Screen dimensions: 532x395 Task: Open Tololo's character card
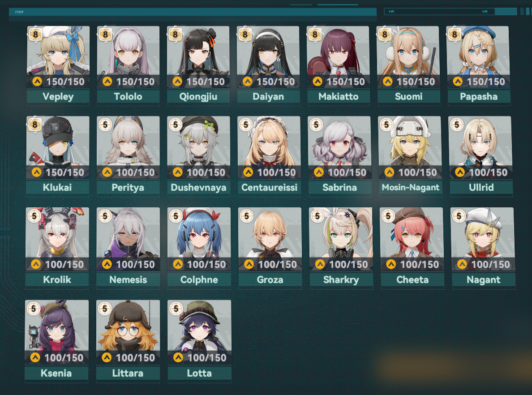128,64
